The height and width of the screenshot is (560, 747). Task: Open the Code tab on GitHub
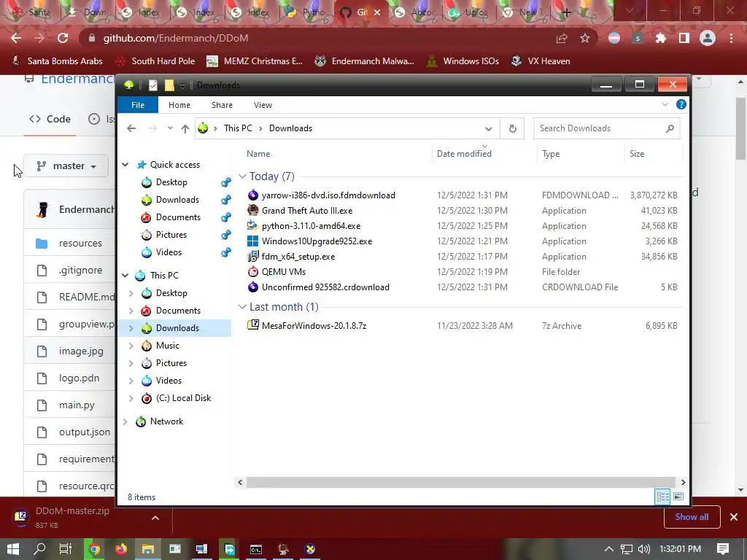(50, 119)
